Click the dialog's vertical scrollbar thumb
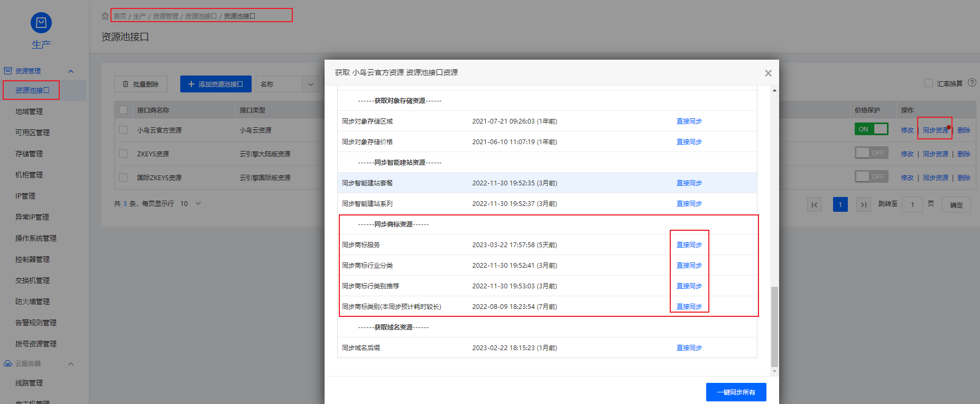This screenshot has width=980, height=404. click(x=774, y=326)
